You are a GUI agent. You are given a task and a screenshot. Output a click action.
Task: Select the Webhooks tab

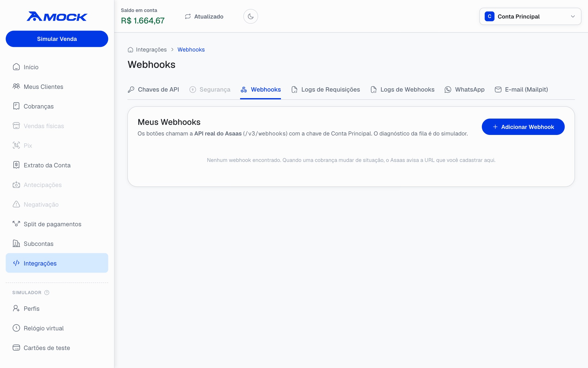[x=261, y=89]
